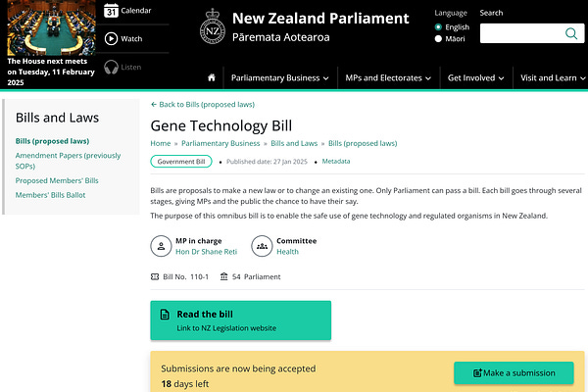This screenshot has height=392, width=588.
Task: Click the Read the bill button
Action: [x=241, y=320]
